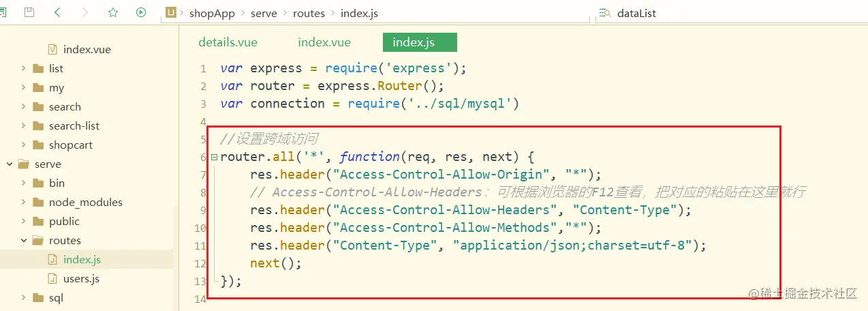Collapse the router.all code fold at line 6

215,158
